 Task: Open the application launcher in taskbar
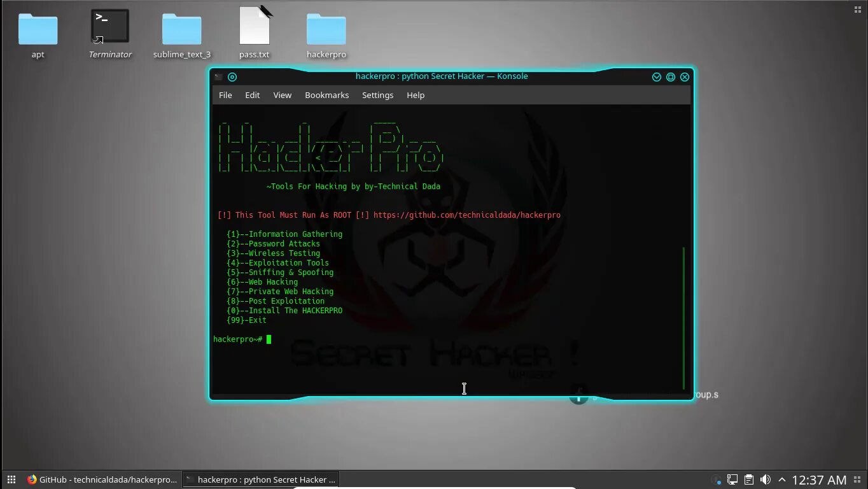(x=11, y=479)
